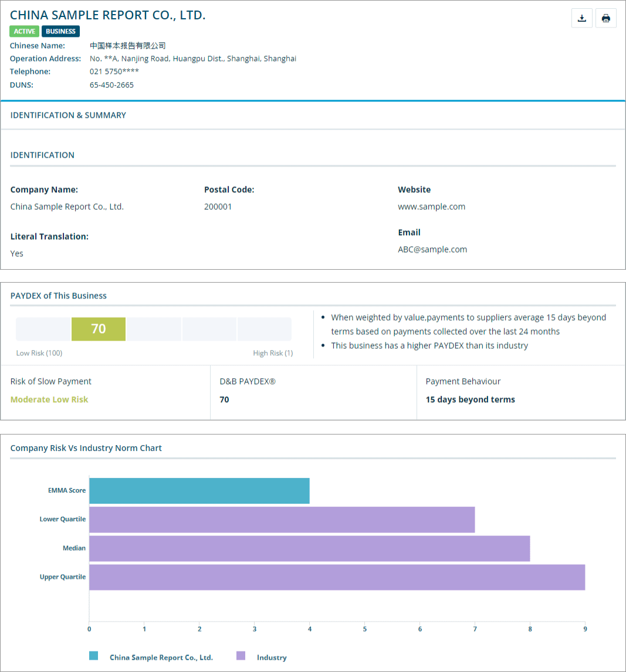The image size is (626, 672).
Task: Click the EMMA Score blue bar
Action: (199, 491)
